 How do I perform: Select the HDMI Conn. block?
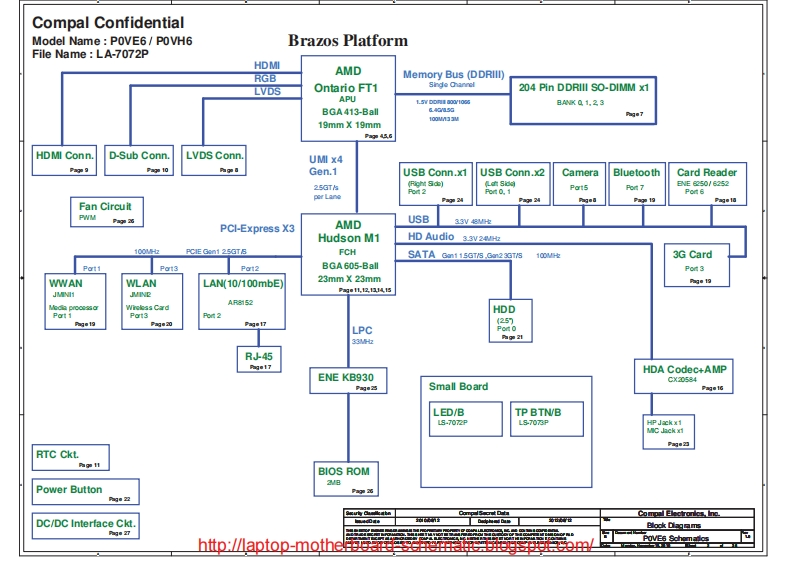pyautogui.click(x=65, y=160)
